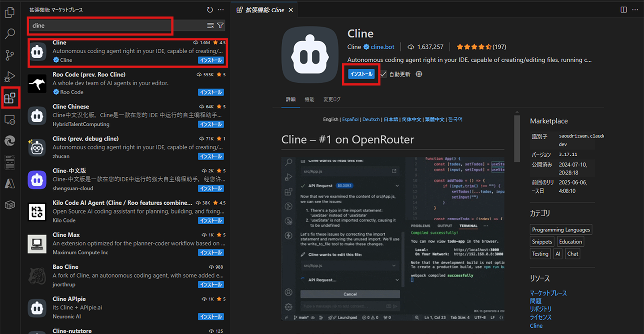Open Roo Code (prev. Roo Cline) entry
This screenshot has width=644, height=334.
127,83
